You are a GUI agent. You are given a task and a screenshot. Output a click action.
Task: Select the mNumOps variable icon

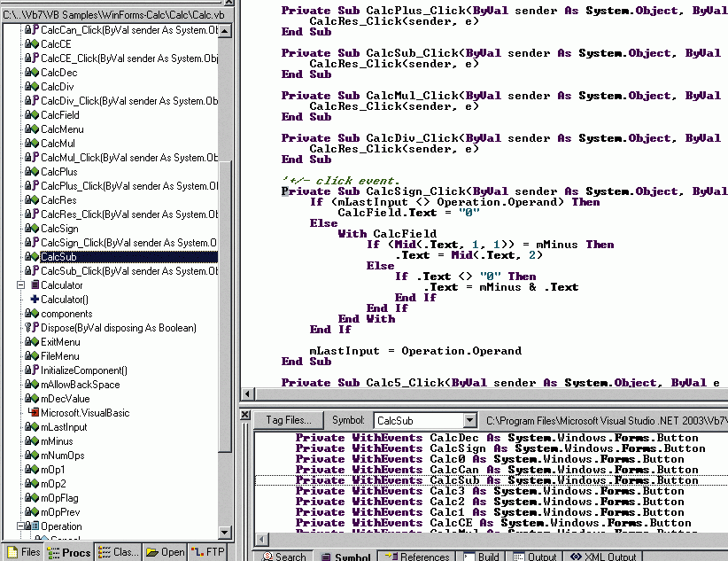[x=32, y=456]
